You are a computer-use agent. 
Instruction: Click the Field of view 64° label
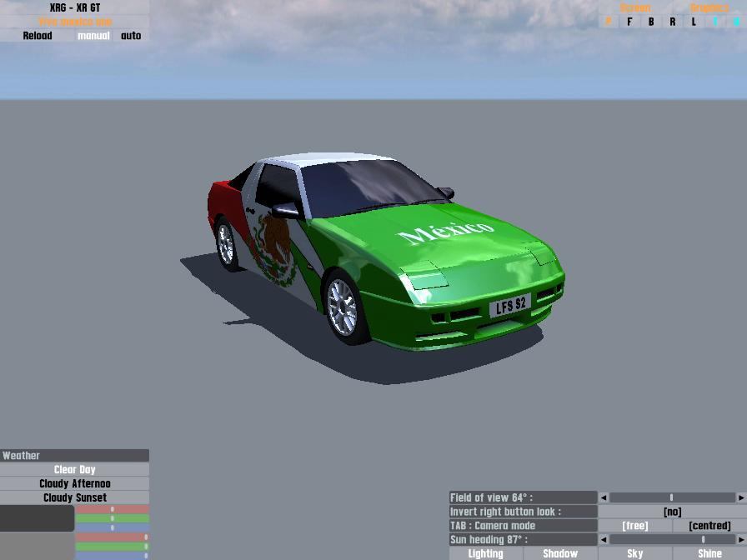523,497
